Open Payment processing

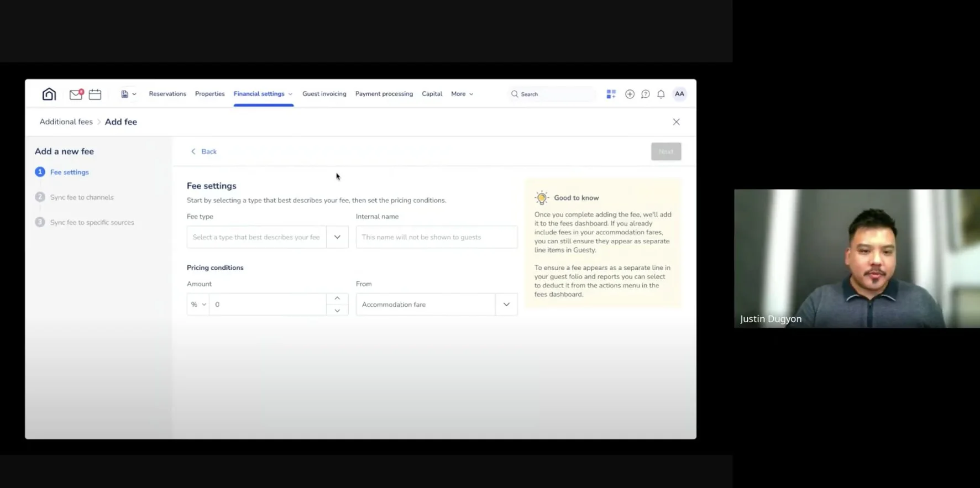pyautogui.click(x=384, y=94)
